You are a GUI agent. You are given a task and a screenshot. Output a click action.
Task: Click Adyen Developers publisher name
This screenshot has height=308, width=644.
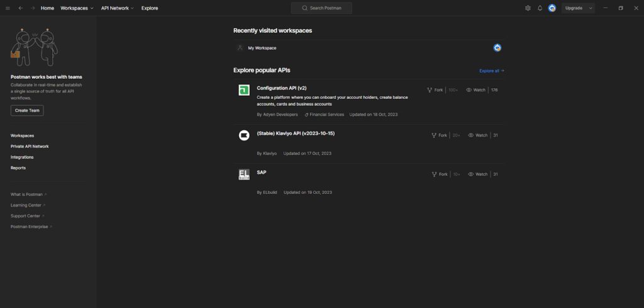click(x=280, y=115)
